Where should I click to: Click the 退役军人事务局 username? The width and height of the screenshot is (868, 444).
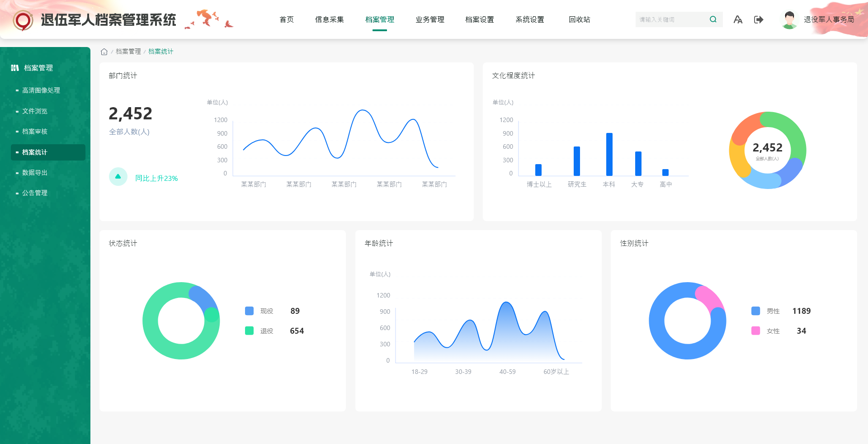point(829,19)
